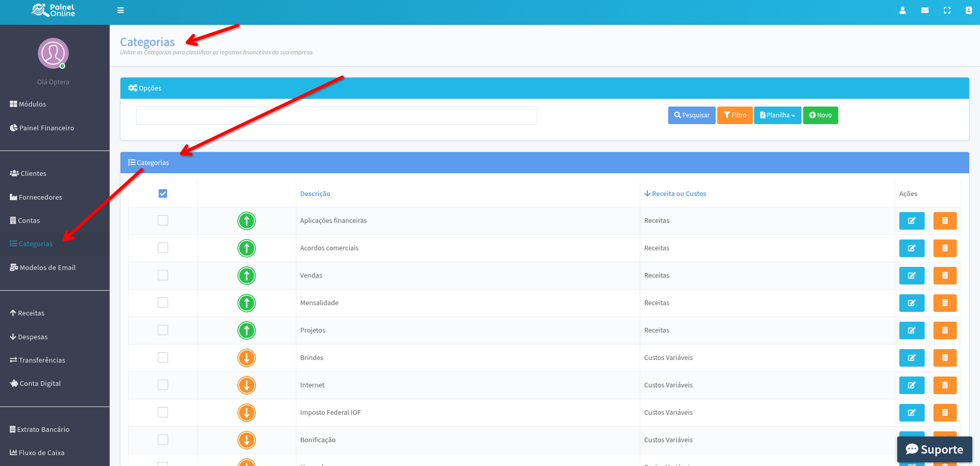This screenshot has width=980, height=466.
Task: Focus the search text input field
Action: point(336,116)
